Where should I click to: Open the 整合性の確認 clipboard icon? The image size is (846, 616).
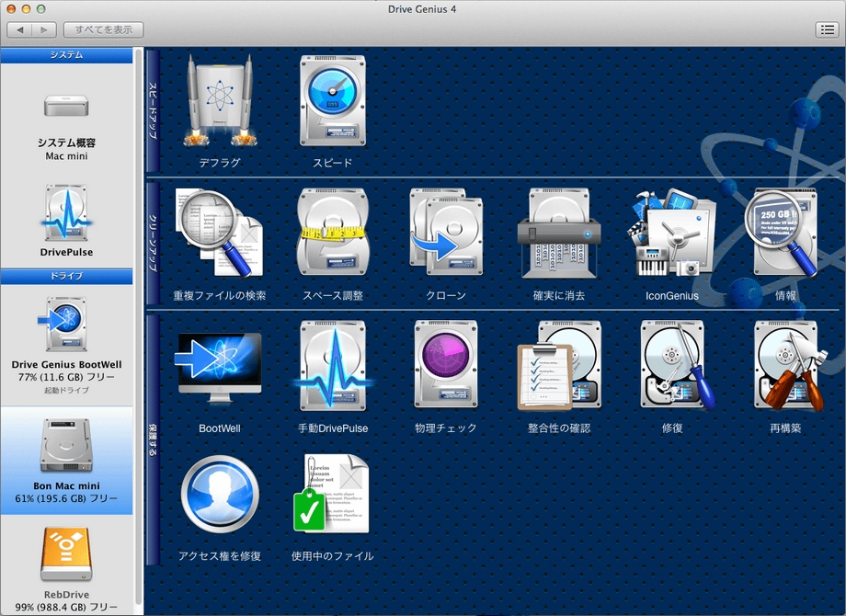559,366
